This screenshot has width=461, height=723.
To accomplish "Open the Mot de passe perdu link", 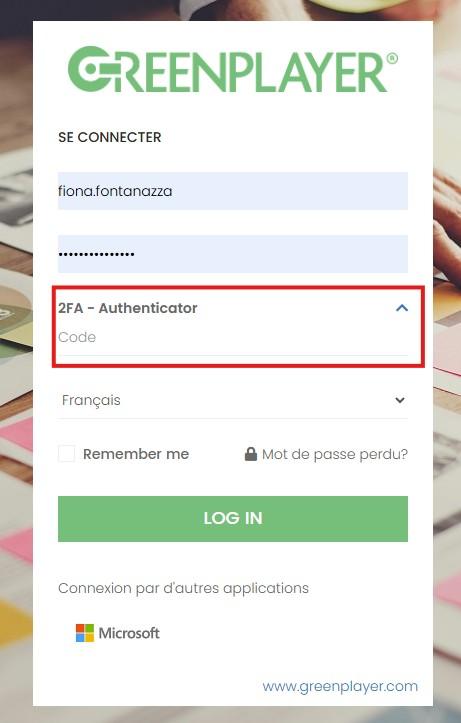I will point(335,455).
